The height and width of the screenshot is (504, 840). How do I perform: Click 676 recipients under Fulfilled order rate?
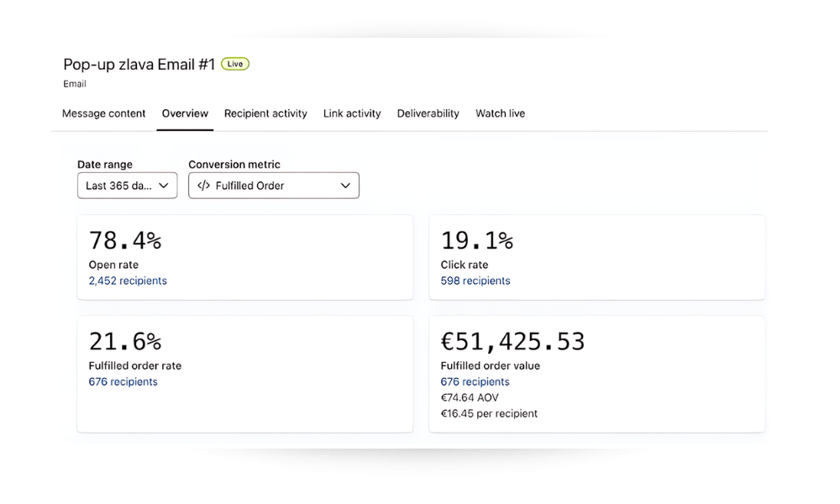[x=123, y=381]
